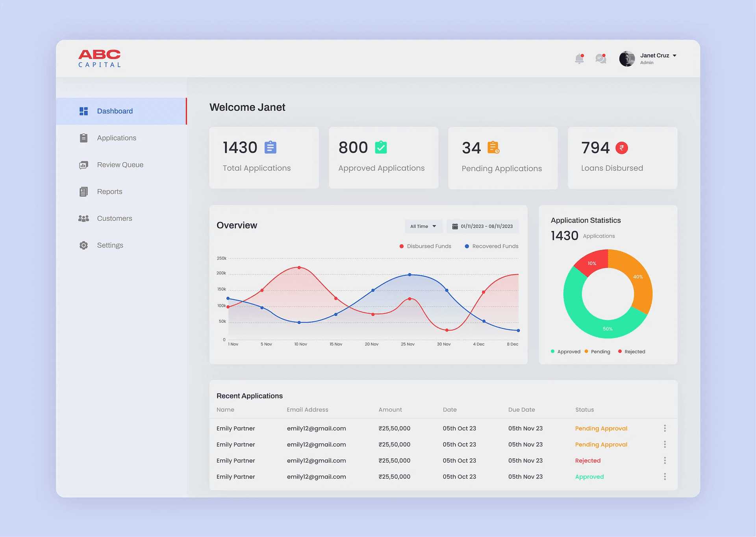Viewport: 756px width, 537px height.
Task: Click the Applications clipboard icon in the sidebar
Action: [83, 138]
